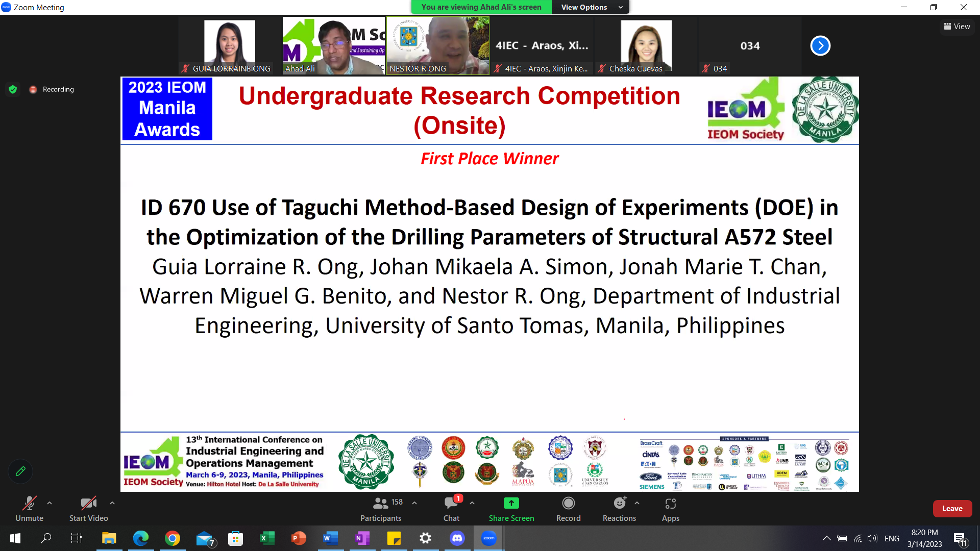980x551 pixels.
Task: Open Word from the taskbar
Action: pos(330,538)
